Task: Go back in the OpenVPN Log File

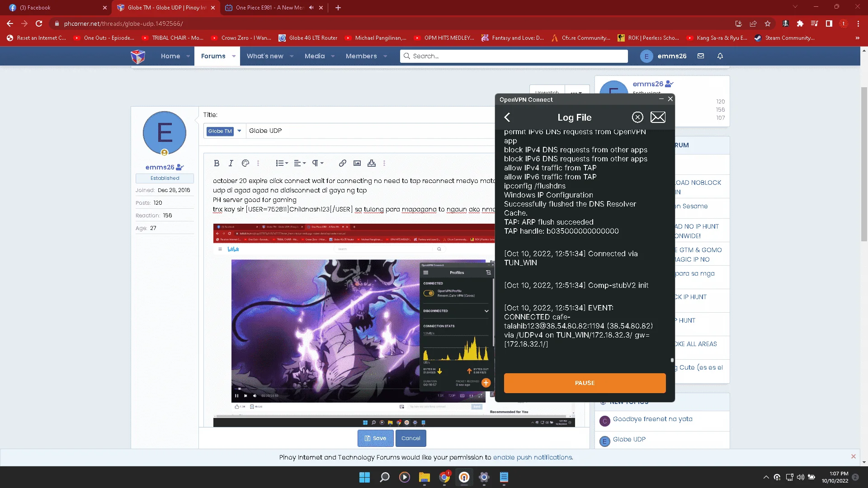Action: point(507,117)
